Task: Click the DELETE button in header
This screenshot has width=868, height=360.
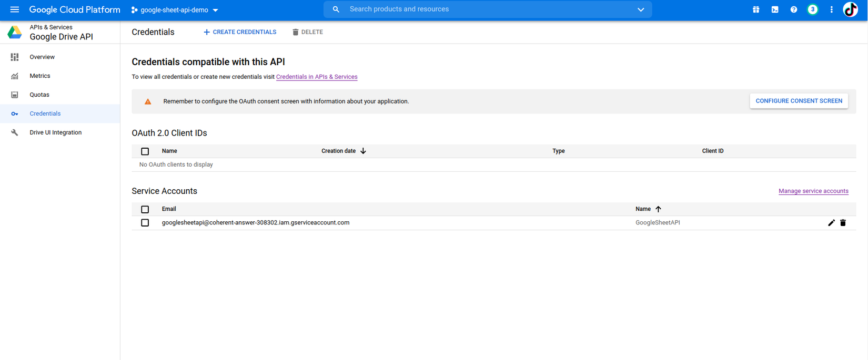Action: pos(308,32)
